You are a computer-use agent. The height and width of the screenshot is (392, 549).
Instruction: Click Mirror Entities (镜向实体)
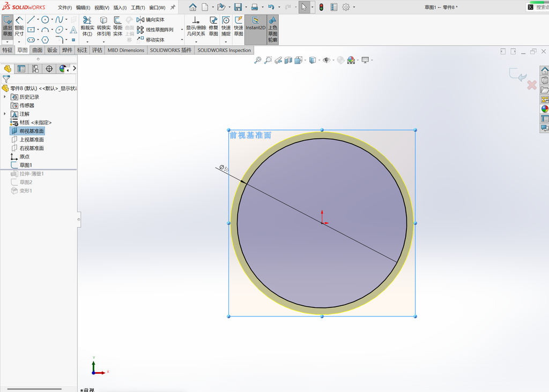click(151, 20)
